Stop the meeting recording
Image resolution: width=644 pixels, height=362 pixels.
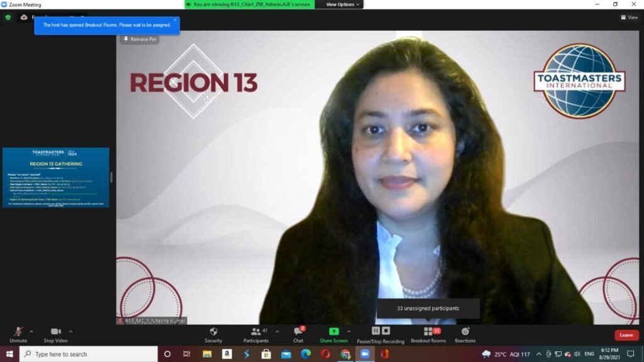(x=386, y=331)
